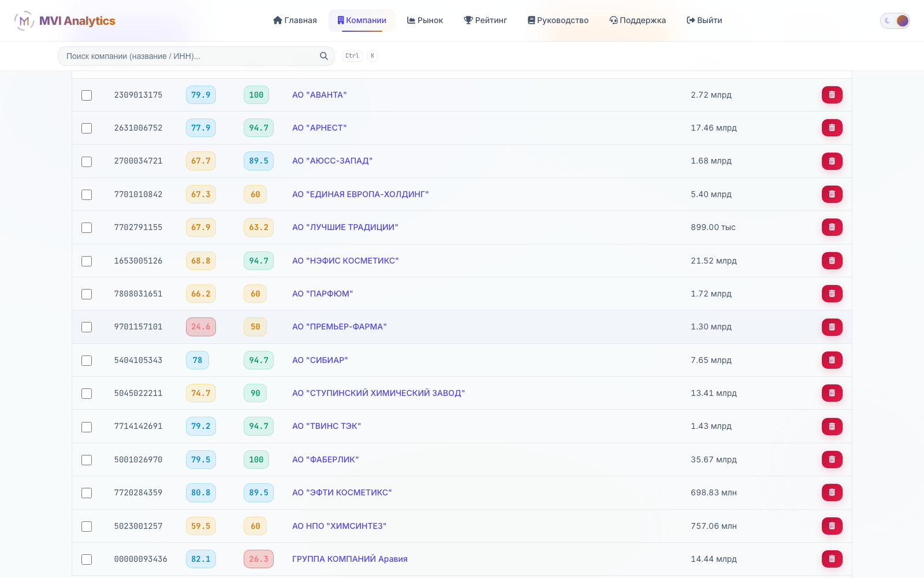Select checkbox for АО "ПРЕМЬЕР-ФАРМА"
Image resolution: width=924 pixels, height=578 pixels.
click(87, 327)
